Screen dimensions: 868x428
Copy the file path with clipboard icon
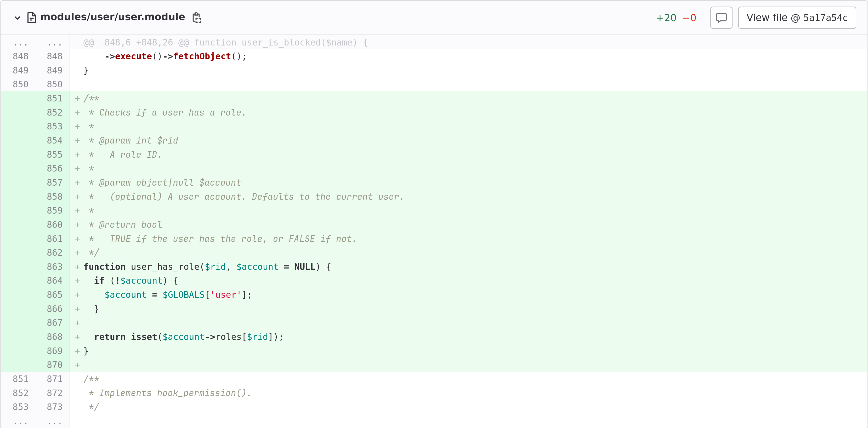(196, 18)
